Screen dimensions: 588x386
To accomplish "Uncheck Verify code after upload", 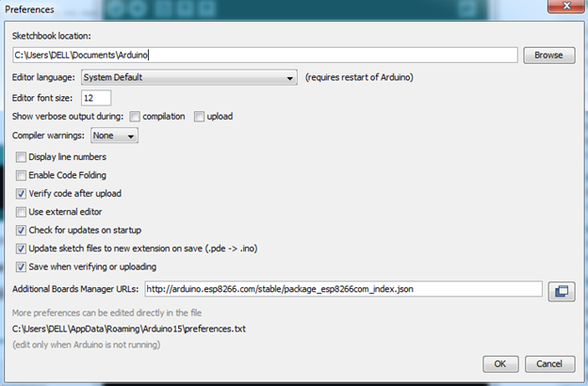I will coord(21,194).
